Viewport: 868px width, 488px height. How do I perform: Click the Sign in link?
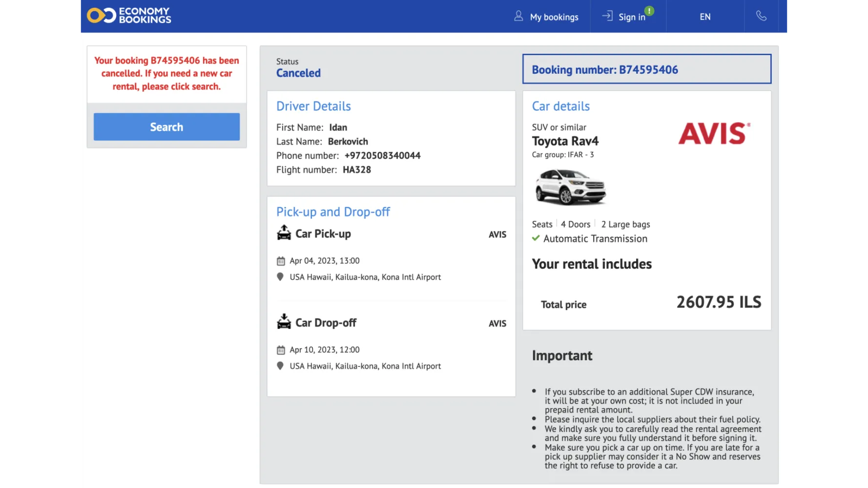632,17
